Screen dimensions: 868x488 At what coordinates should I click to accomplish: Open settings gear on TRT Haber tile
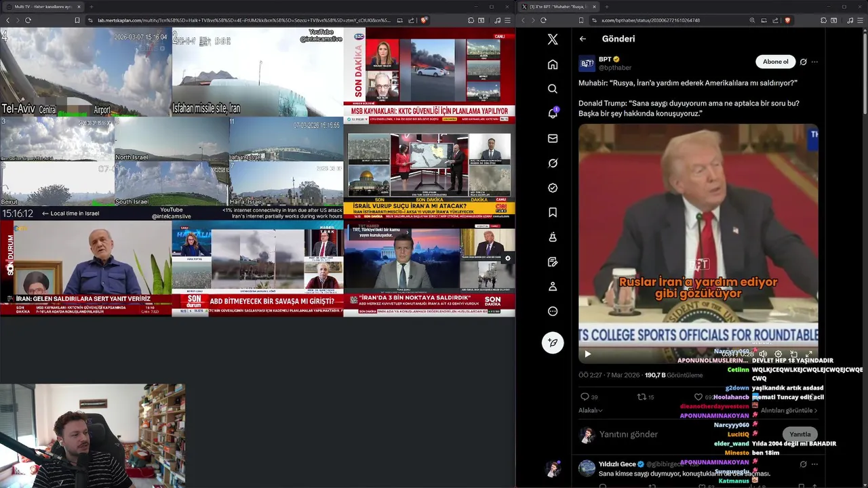[507, 258]
